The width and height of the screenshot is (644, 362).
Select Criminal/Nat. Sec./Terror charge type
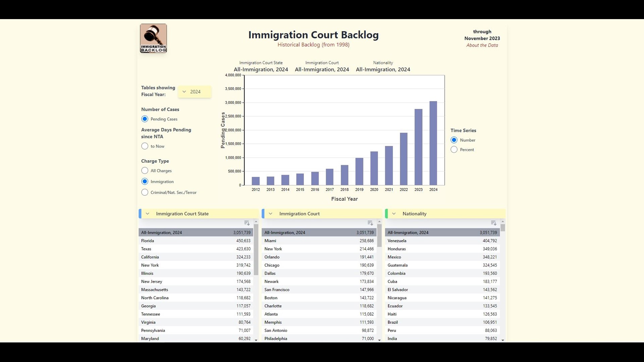[145, 192]
